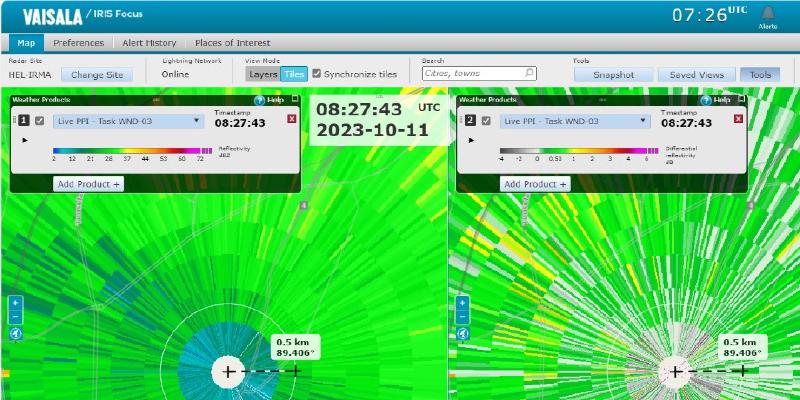Image resolution: width=800 pixels, height=400 pixels.
Task: Click the search magnifier icon
Action: point(529,73)
